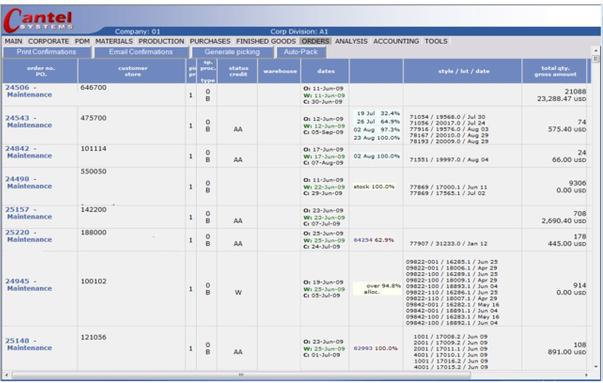The height and width of the screenshot is (383, 603).
Task: Open order 25220 link
Action: (x=17, y=232)
